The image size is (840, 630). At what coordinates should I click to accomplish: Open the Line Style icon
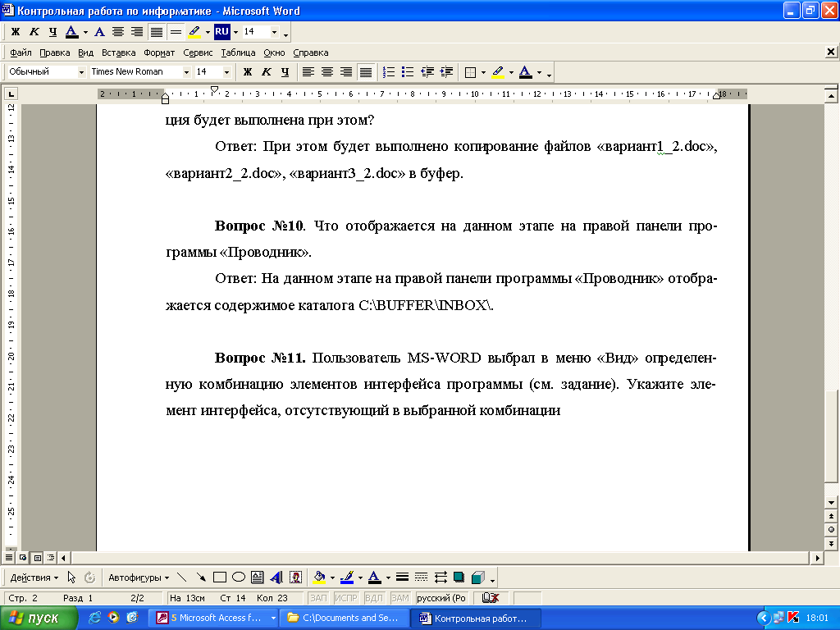(x=402, y=577)
